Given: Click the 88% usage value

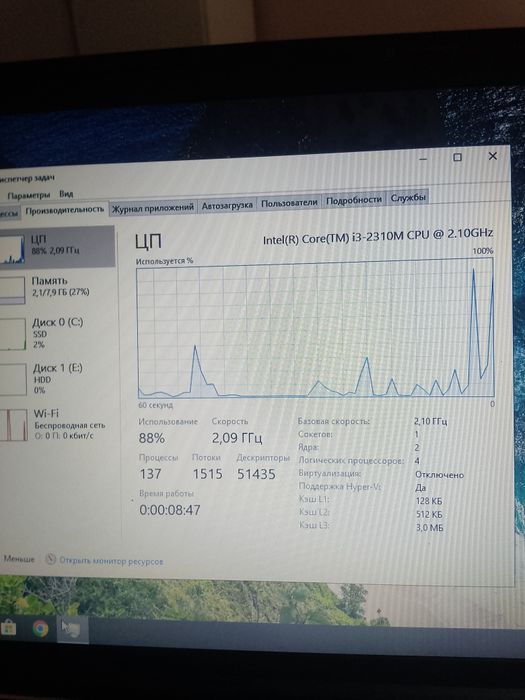Looking at the screenshot, I should 152,438.
